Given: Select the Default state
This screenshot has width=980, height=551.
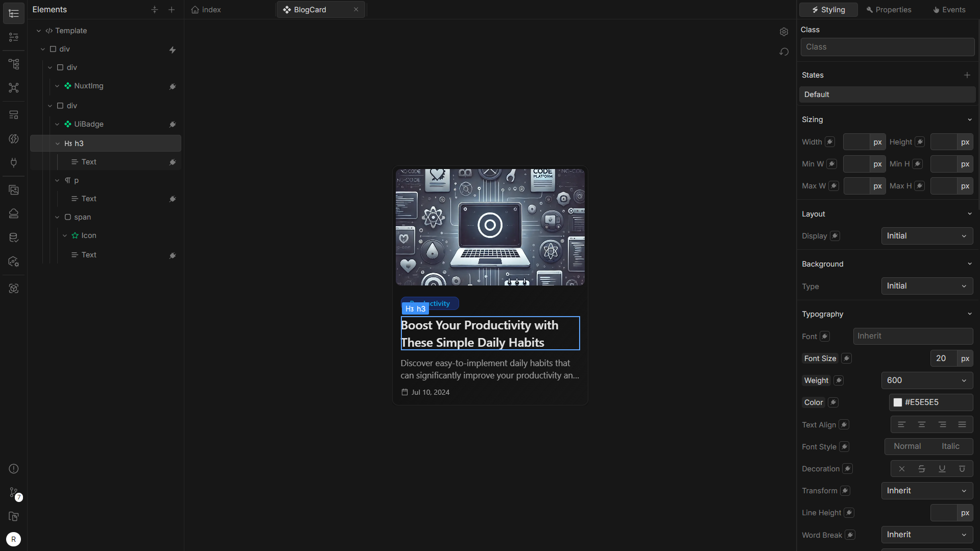Looking at the screenshot, I should click(887, 94).
